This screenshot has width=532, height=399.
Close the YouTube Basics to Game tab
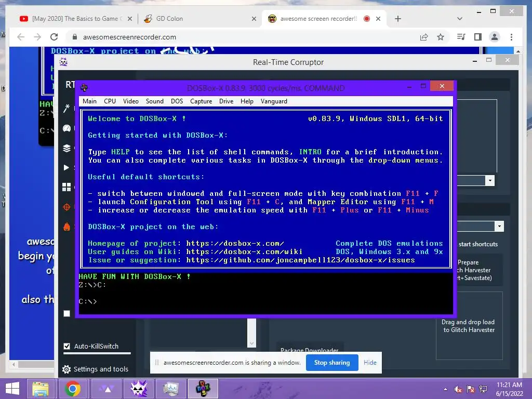click(129, 19)
